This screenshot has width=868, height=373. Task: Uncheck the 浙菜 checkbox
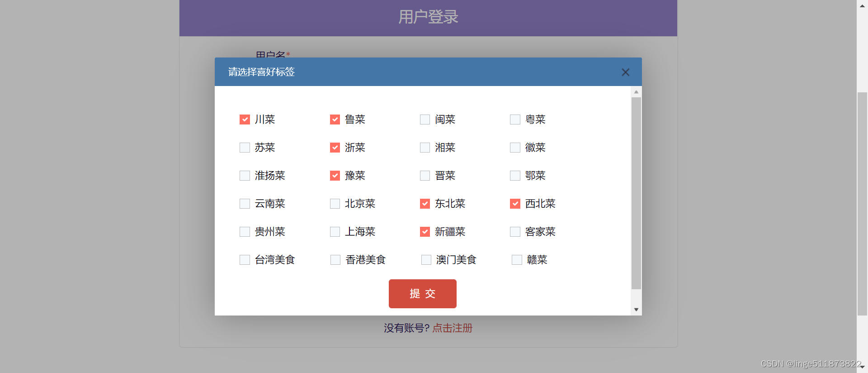[335, 148]
